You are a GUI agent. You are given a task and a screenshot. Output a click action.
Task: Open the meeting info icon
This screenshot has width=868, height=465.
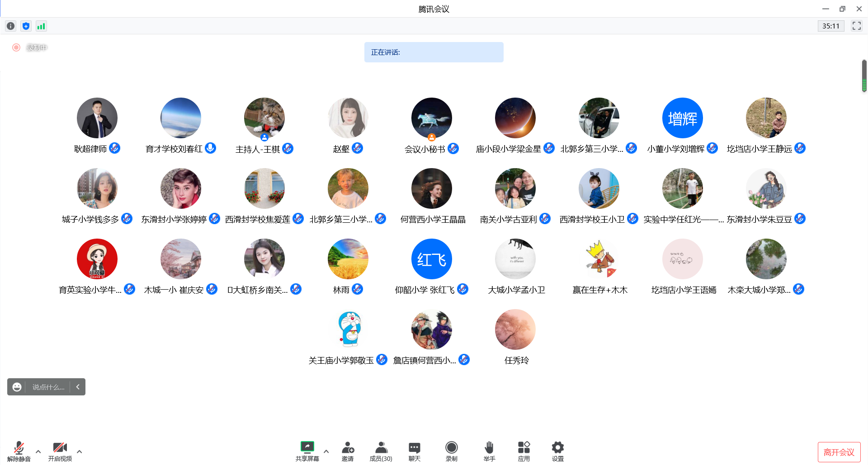pos(10,26)
